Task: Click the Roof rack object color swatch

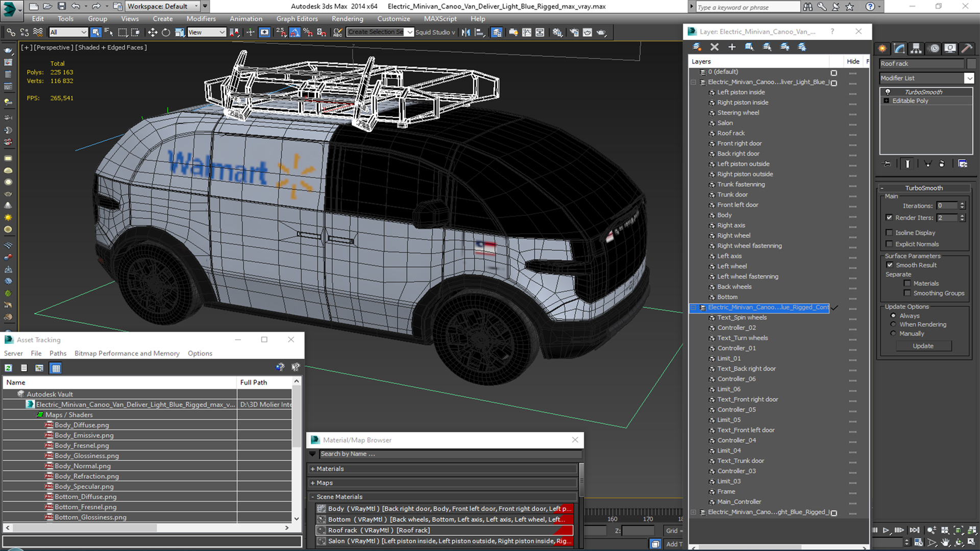Action: tap(971, 64)
